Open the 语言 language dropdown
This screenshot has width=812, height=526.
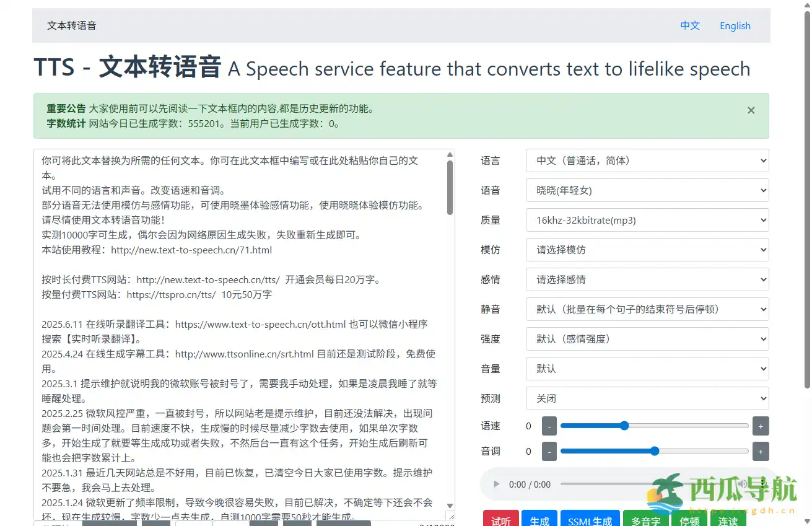pos(647,160)
